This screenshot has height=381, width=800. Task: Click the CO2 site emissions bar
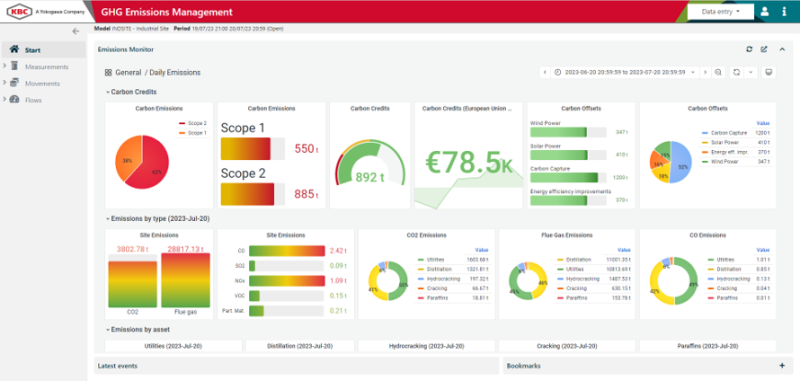(133, 280)
